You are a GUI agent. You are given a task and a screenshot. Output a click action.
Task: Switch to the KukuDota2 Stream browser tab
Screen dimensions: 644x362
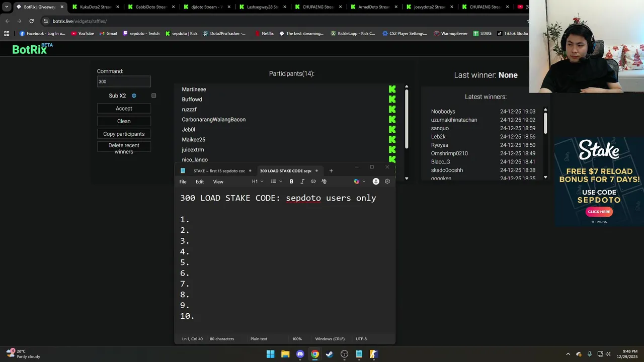(95, 7)
